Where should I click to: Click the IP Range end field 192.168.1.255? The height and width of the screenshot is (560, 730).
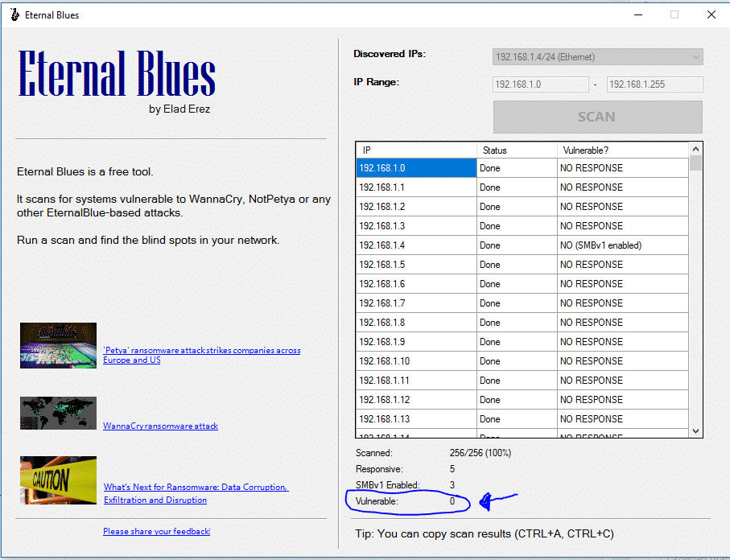pyautogui.click(x=654, y=84)
